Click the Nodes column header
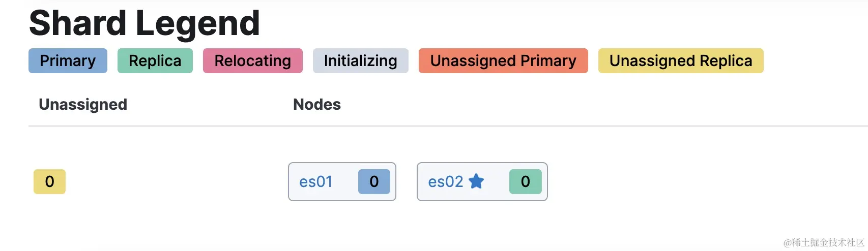This screenshot has width=868, height=251. tap(316, 104)
